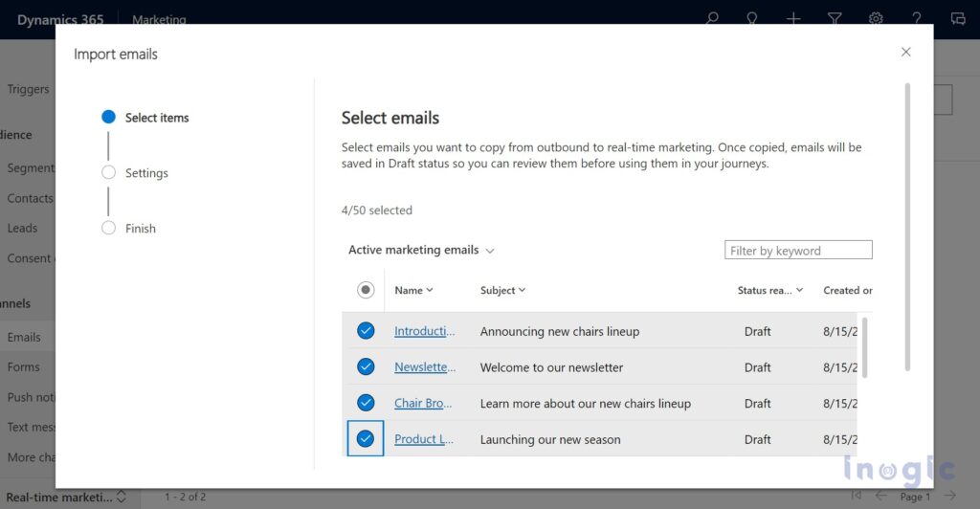Viewport: 980px width, 509px height.
Task: Close the Import emails dialog
Action: point(905,52)
